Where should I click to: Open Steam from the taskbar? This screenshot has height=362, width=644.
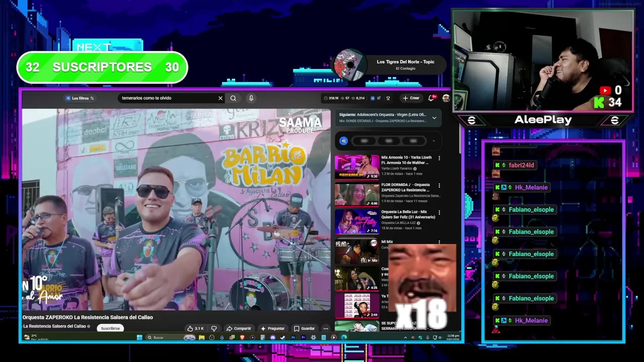(283, 337)
